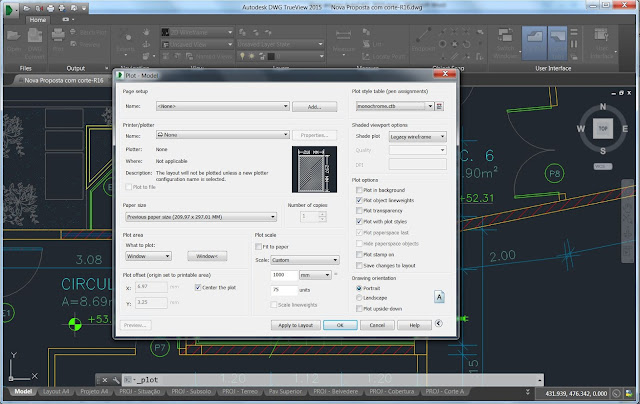Click the orientation preview 'A' icon
This screenshot has height=404, width=640.
(440, 296)
